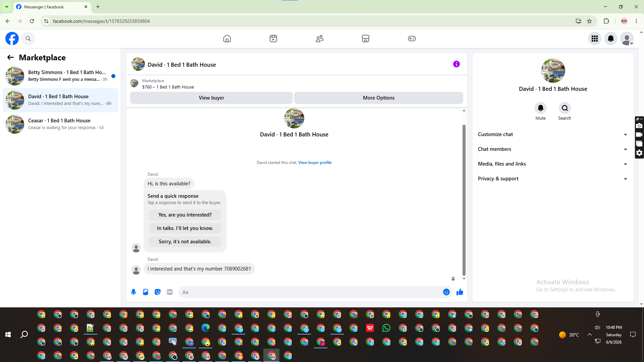The height and width of the screenshot is (362, 644).
Task: Click the $760 listing thumbnail in Marketplace banner
Action: [134, 83]
